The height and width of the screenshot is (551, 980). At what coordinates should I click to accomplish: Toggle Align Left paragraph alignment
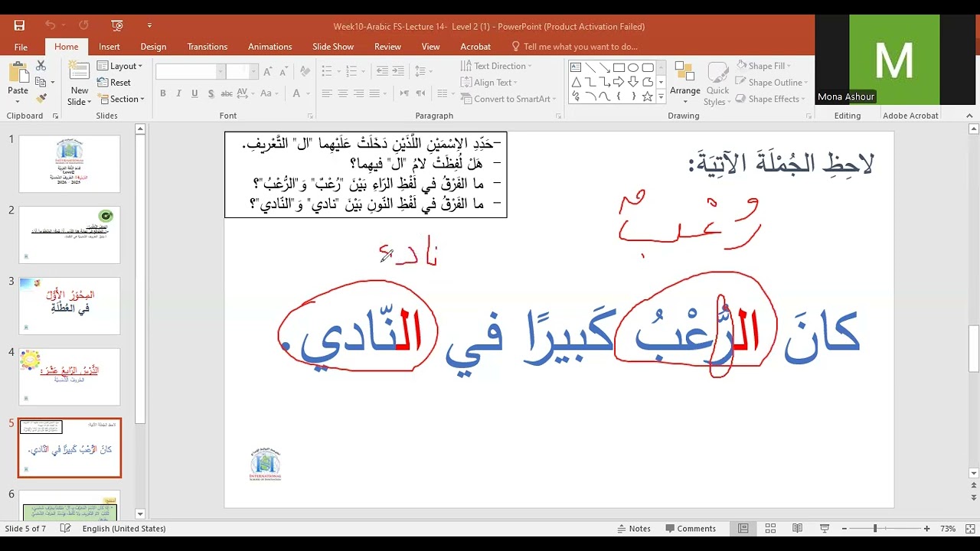pos(327,93)
